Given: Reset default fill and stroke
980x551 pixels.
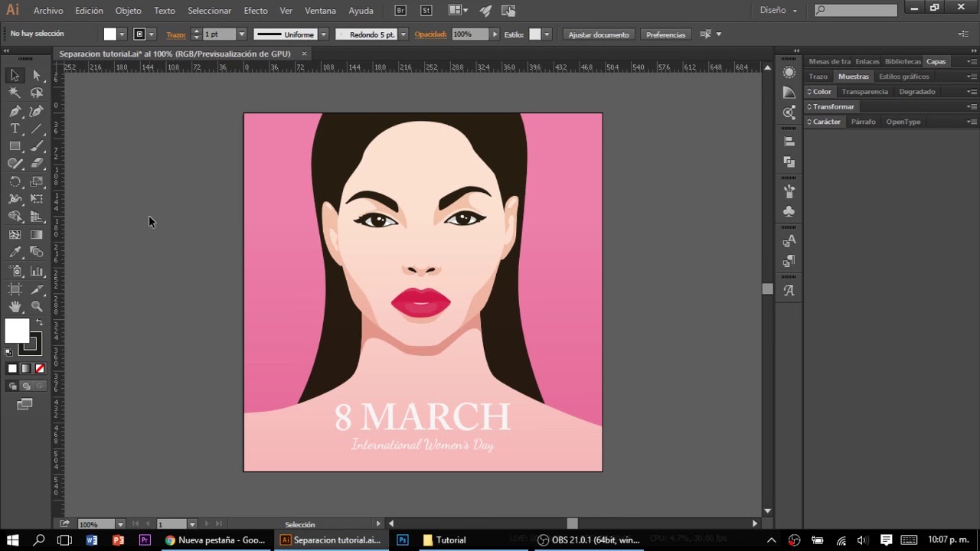Looking at the screenshot, I should tap(8, 353).
